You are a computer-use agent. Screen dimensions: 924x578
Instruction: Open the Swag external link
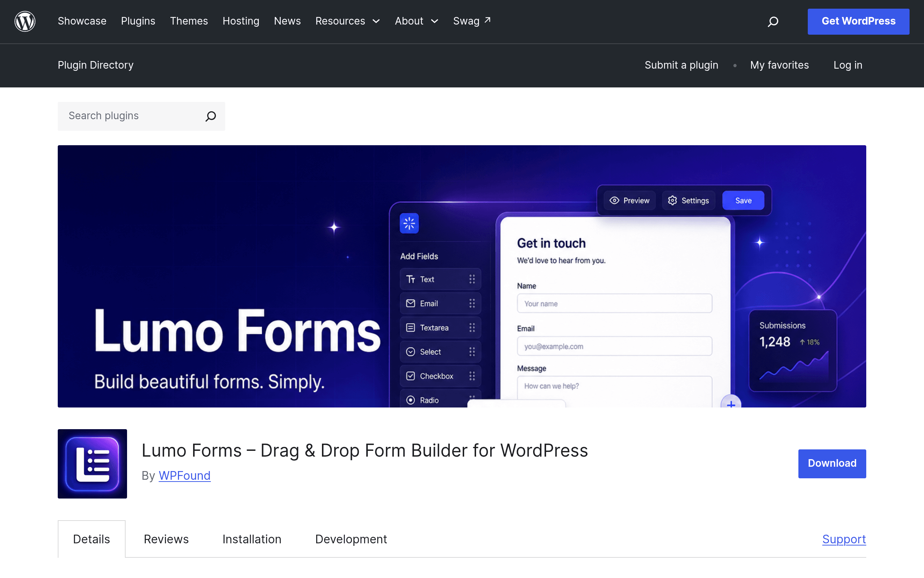[472, 21]
